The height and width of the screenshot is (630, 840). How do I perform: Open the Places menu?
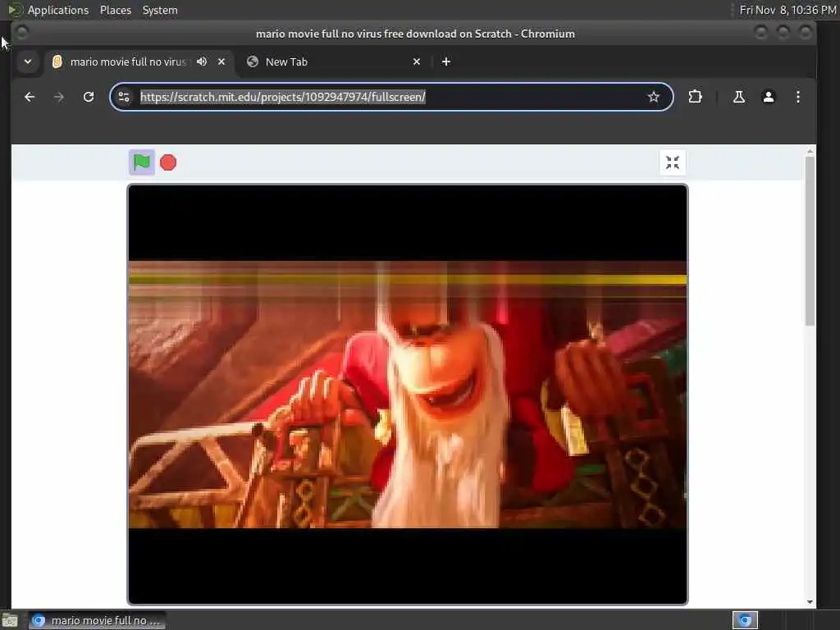(115, 10)
